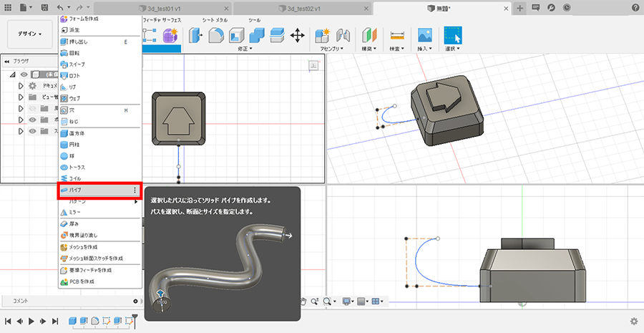Image resolution: width=644 pixels, height=333 pixels.
Task: Click the Insert image icon
Action: 425,35
